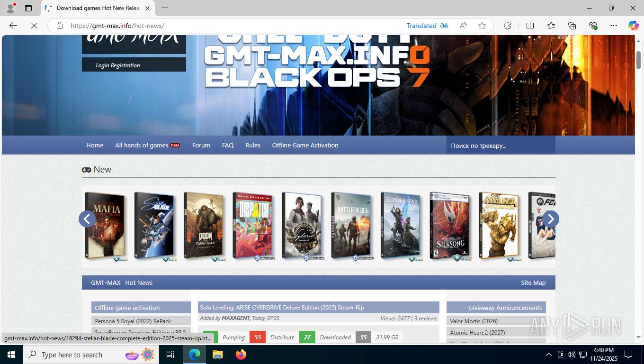The width and height of the screenshot is (644, 364).
Task: Click the tracker search field
Action: point(501,146)
